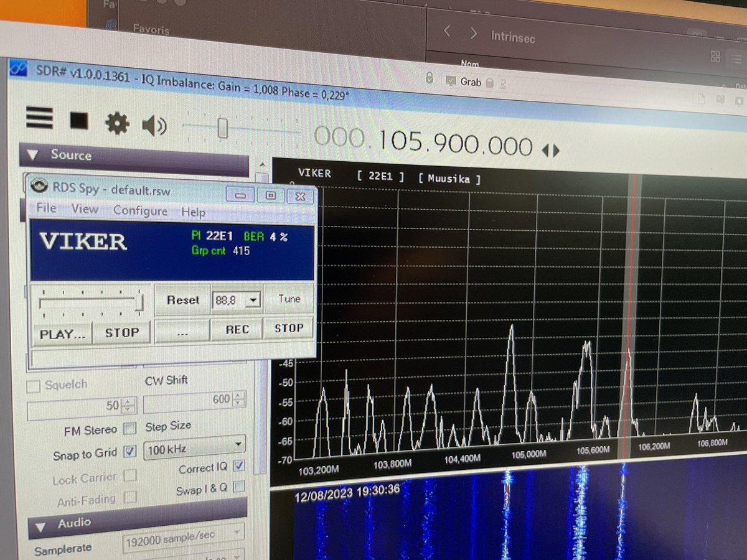Viewport: 747px width, 560px height.
Task: Toggle the Lock Carrier checkbox
Action: coord(130,476)
